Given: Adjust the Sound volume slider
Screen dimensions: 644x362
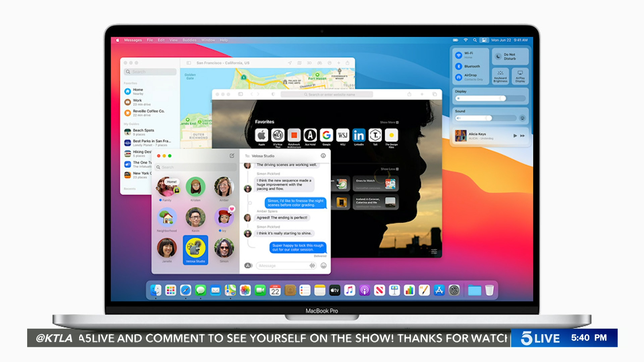Looking at the screenshot, I should 486,118.
